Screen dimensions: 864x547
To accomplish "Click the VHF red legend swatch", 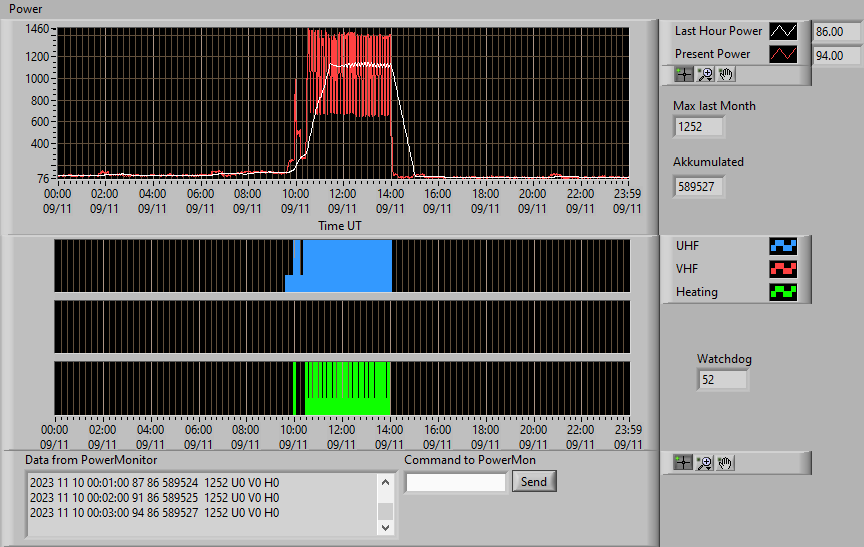I will pos(783,269).
